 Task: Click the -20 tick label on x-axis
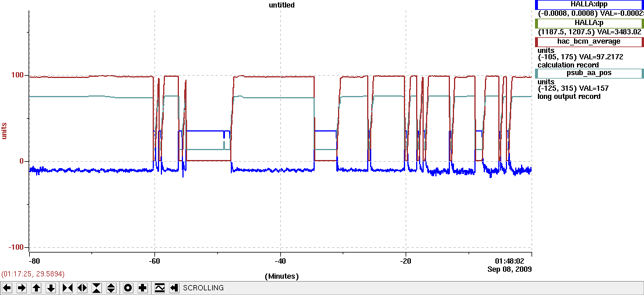(406, 261)
